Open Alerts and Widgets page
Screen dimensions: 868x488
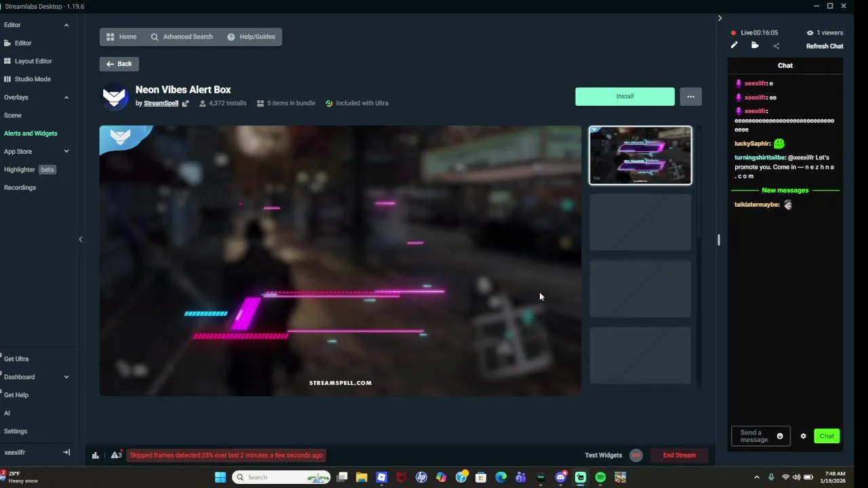pyautogui.click(x=31, y=134)
